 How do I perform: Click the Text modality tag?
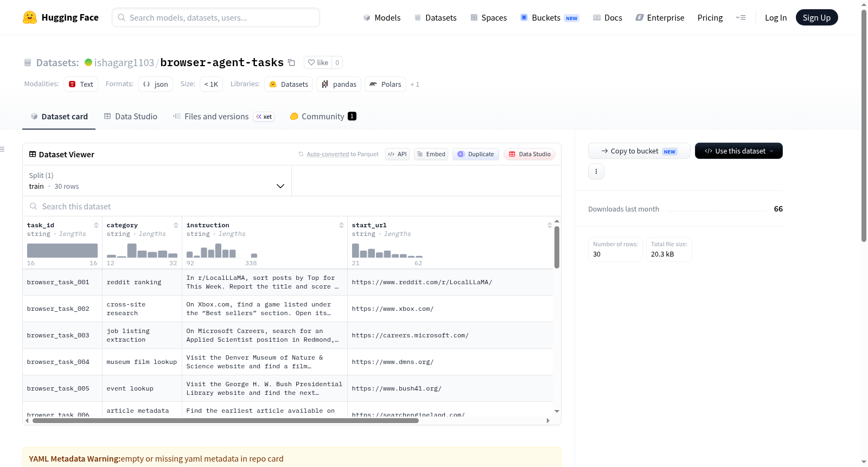coord(81,84)
